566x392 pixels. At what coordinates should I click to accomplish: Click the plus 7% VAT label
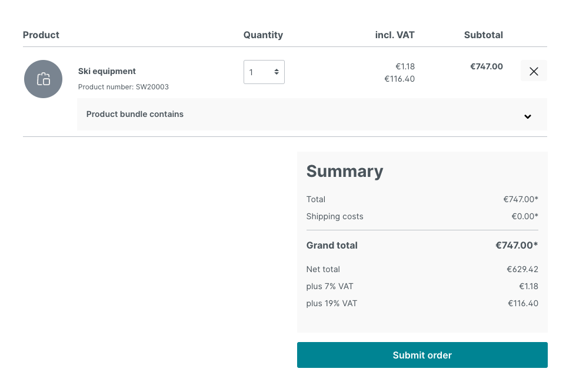click(x=329, y=286)
